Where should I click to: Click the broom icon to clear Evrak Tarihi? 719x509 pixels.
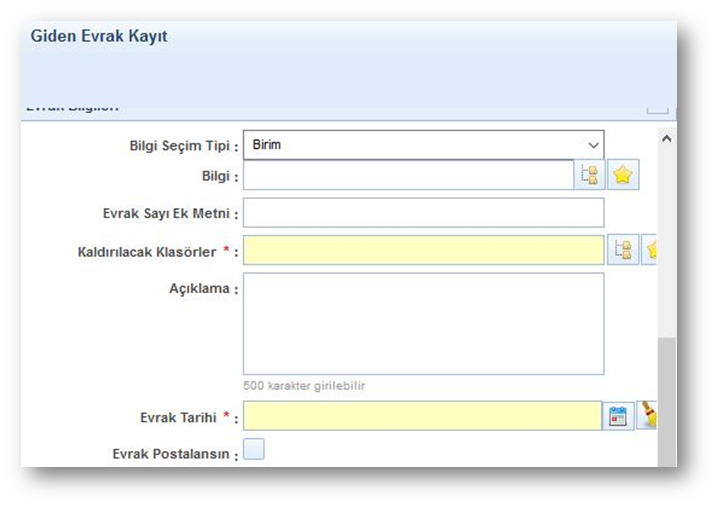649,416
